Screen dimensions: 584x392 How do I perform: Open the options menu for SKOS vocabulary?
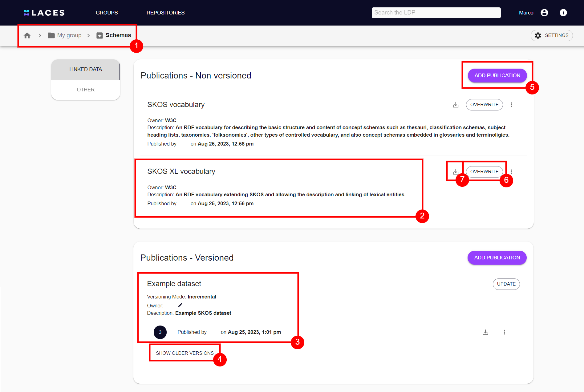tap(512, 105)
